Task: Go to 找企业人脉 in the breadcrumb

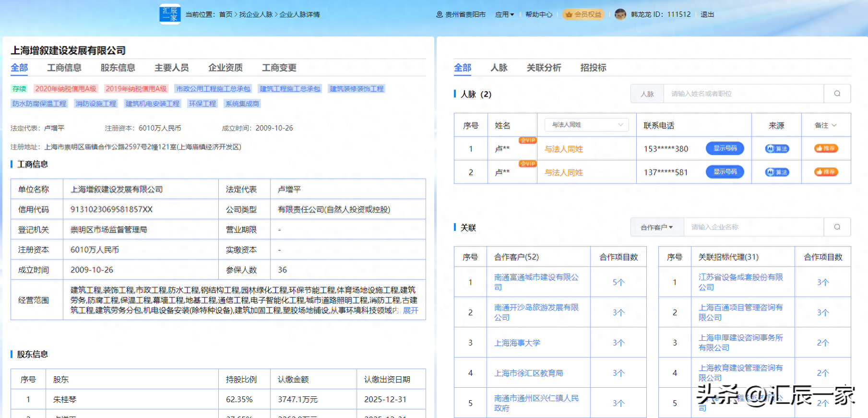Action: tap(256, 14)
